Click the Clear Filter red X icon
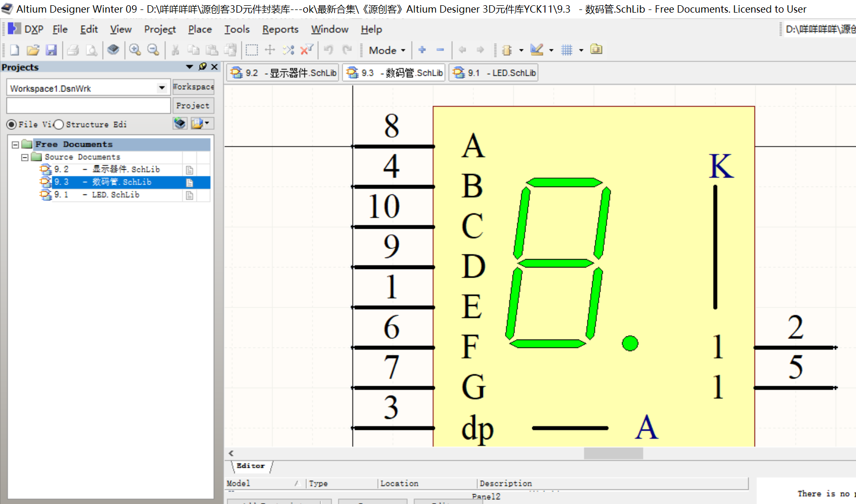Image resolution: width=856 pixels, height=504 pixels. click(306, 50)
